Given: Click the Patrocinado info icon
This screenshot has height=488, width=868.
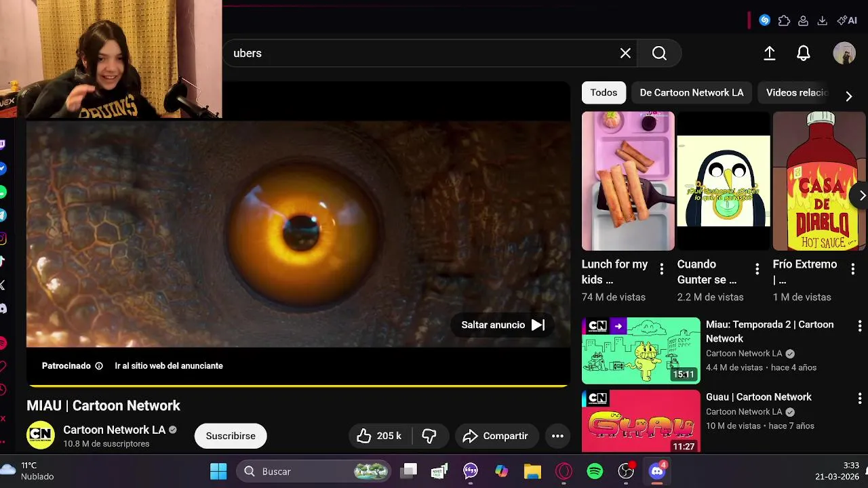Looking at the screenshot, I should (x=99, y=366).
